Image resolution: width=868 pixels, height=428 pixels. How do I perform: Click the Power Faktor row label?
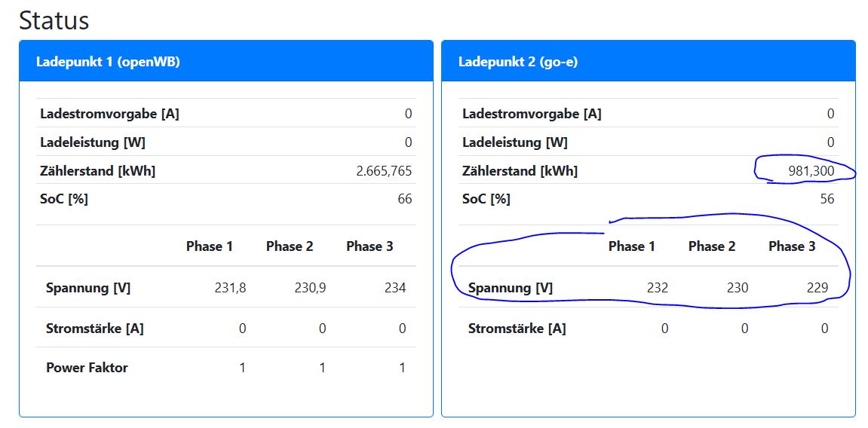[87, 368]
